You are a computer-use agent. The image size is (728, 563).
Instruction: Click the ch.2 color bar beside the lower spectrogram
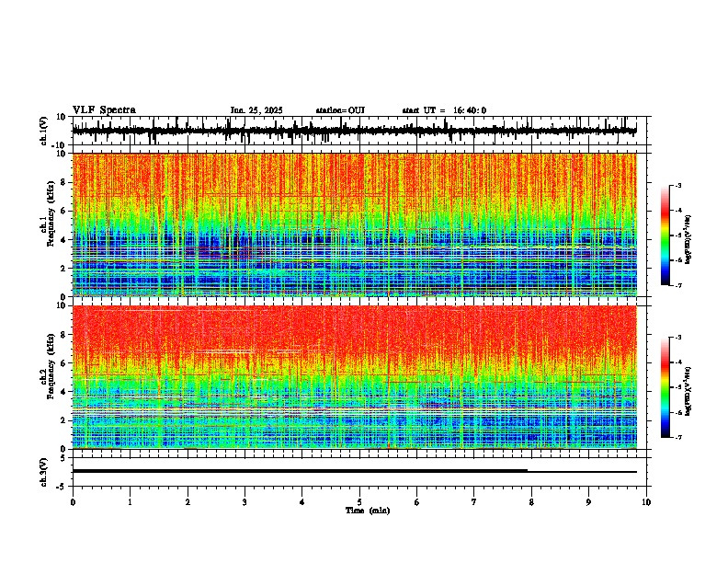[x=665, y=387]
